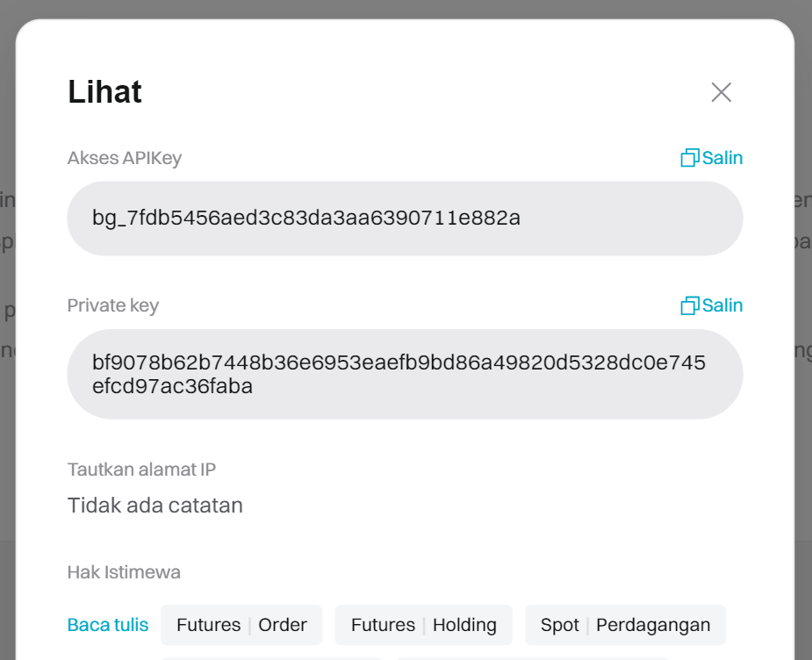812x660 pixels.
Task: Close the Lihat dialog with X
Action: (721, 92)
